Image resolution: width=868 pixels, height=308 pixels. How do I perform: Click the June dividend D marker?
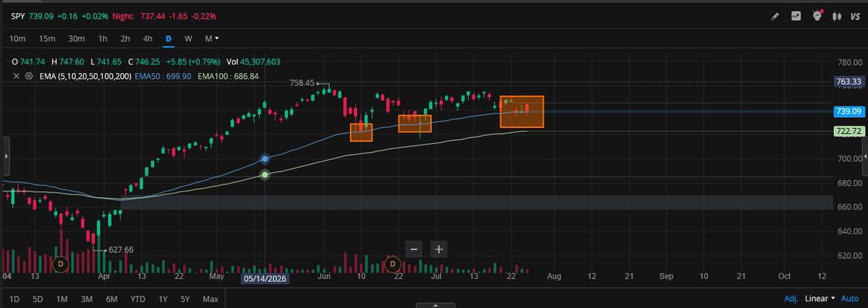click(393, 265)
